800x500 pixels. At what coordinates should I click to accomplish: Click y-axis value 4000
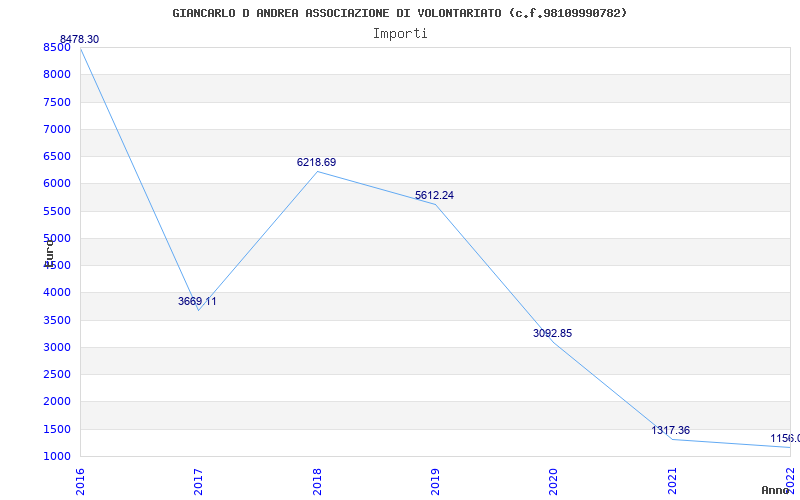(57, 293)
